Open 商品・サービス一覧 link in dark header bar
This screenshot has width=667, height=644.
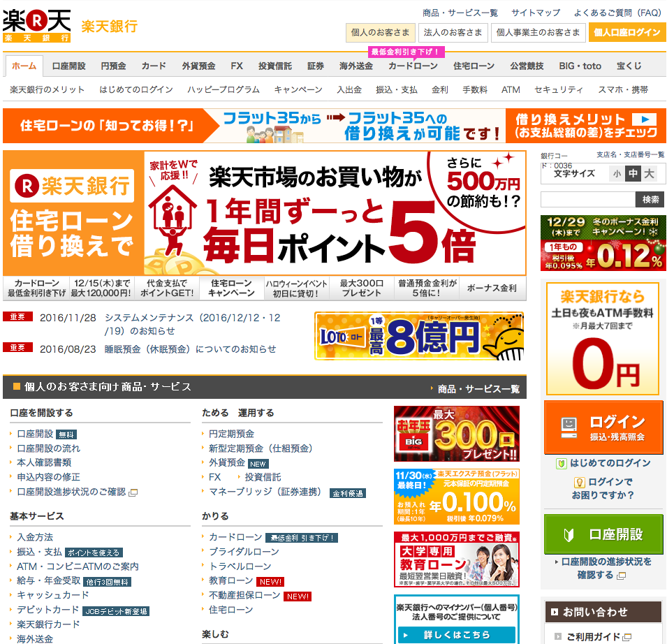coord(478,389)
